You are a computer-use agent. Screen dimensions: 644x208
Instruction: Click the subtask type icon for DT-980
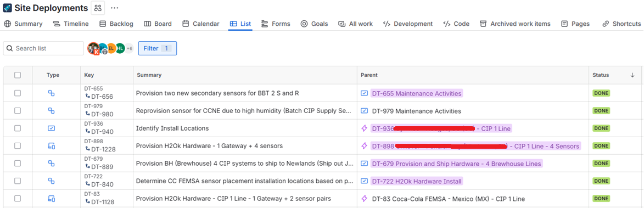(52, 111)
